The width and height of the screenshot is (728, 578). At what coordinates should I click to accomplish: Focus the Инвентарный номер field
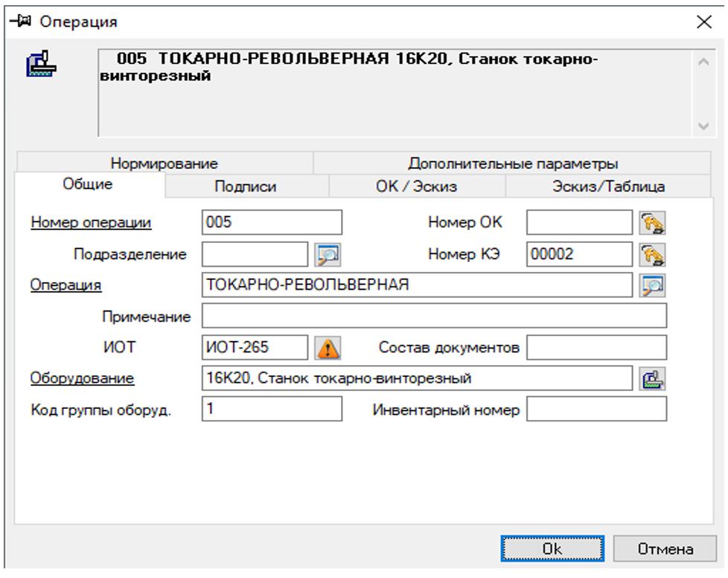(598, 410)
